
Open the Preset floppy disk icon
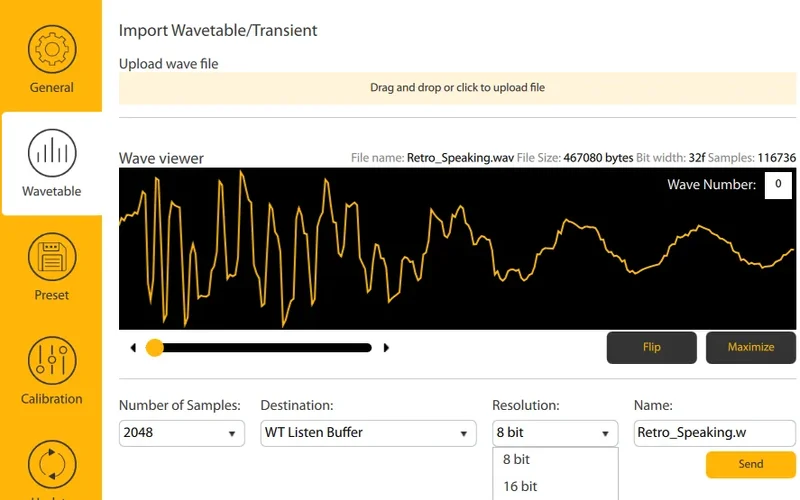click(51, 256)
